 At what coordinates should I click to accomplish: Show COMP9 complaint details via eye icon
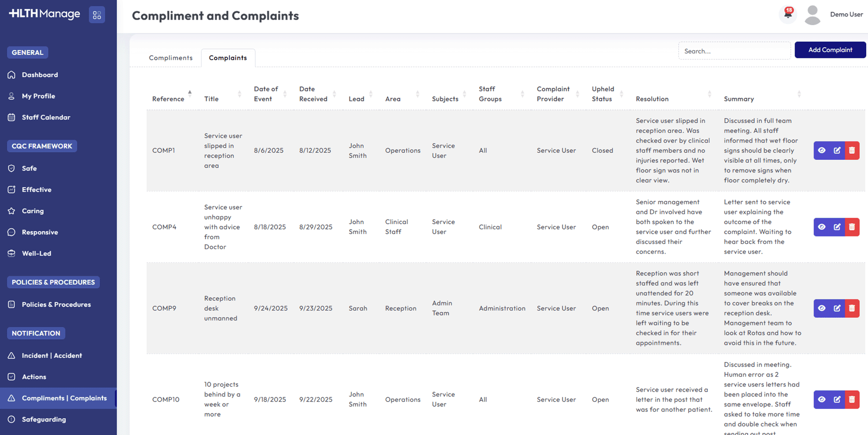click(821, 309)
